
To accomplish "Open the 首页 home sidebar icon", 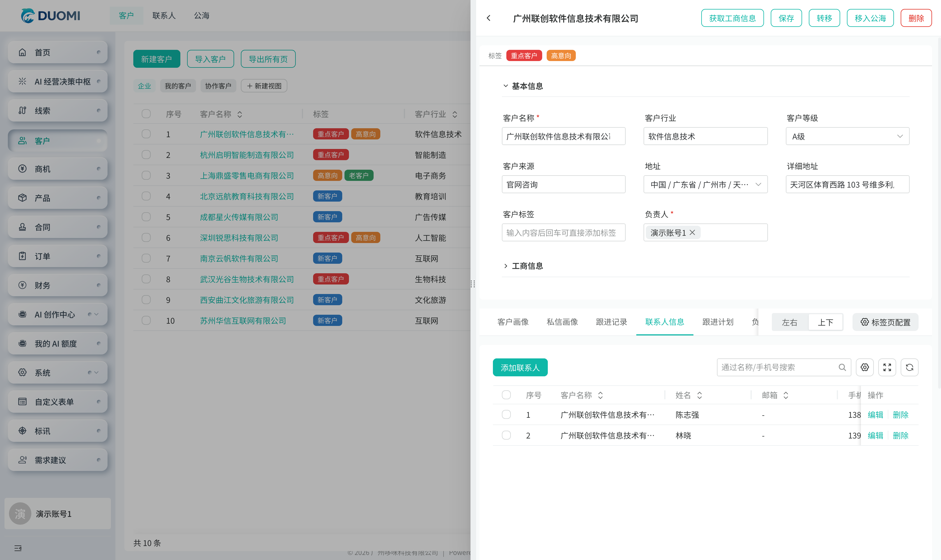I will pos(22,52).
